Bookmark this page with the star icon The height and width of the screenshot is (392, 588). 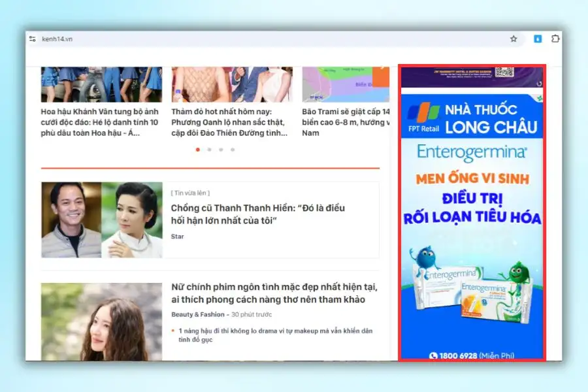click(x=514, y=39)
